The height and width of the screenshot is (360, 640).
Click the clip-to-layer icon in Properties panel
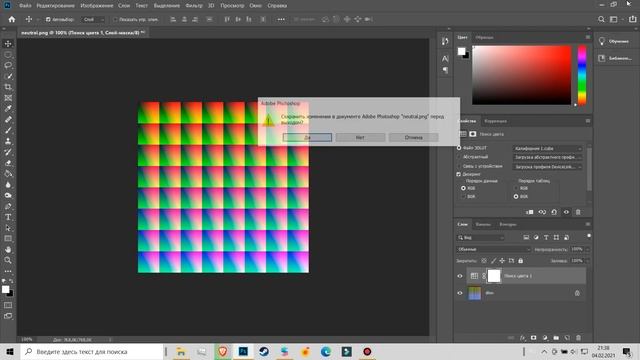point(530,212)
